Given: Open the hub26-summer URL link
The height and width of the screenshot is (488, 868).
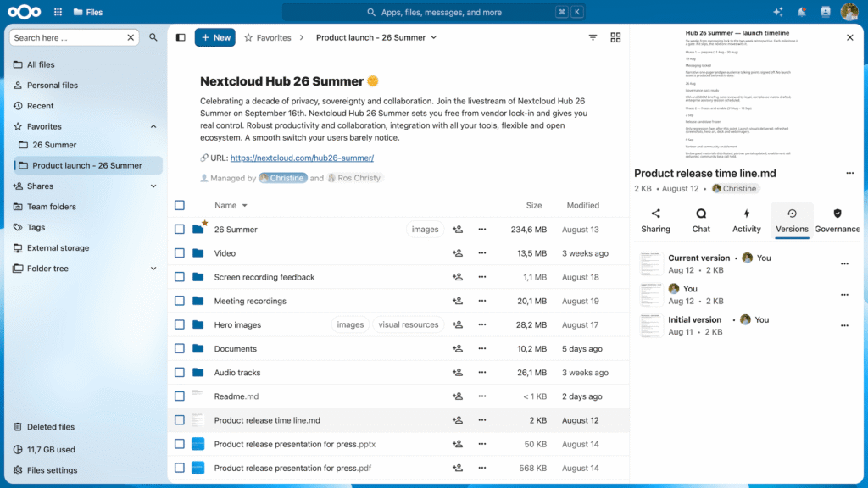Looking at the screenshot, I should (x=302, y=158).
